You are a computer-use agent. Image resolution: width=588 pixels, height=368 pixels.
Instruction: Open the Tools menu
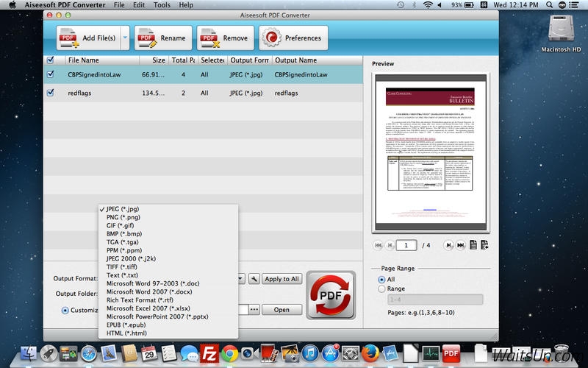[162, 5]
